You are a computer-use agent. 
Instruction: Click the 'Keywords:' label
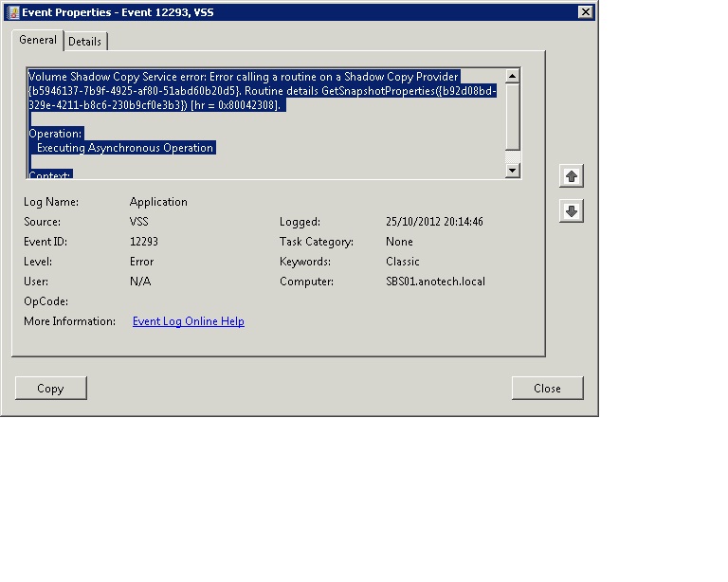coord(305,262)
